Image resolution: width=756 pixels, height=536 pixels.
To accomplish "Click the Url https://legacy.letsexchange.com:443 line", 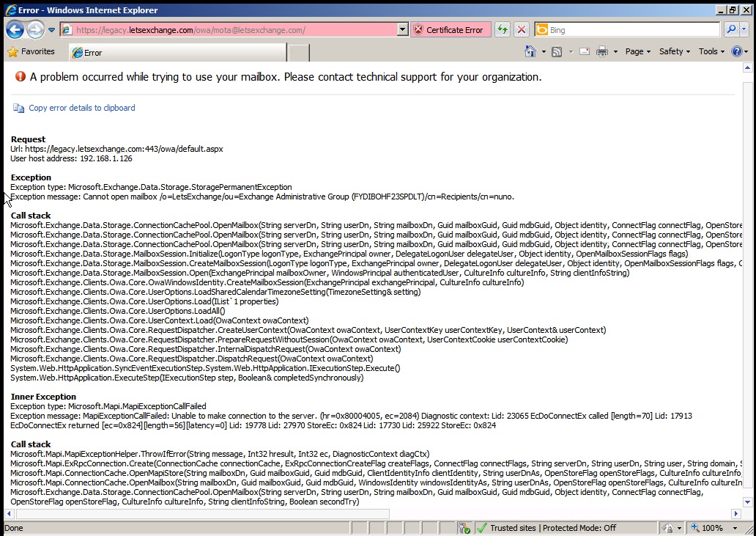I will (116, 149).
